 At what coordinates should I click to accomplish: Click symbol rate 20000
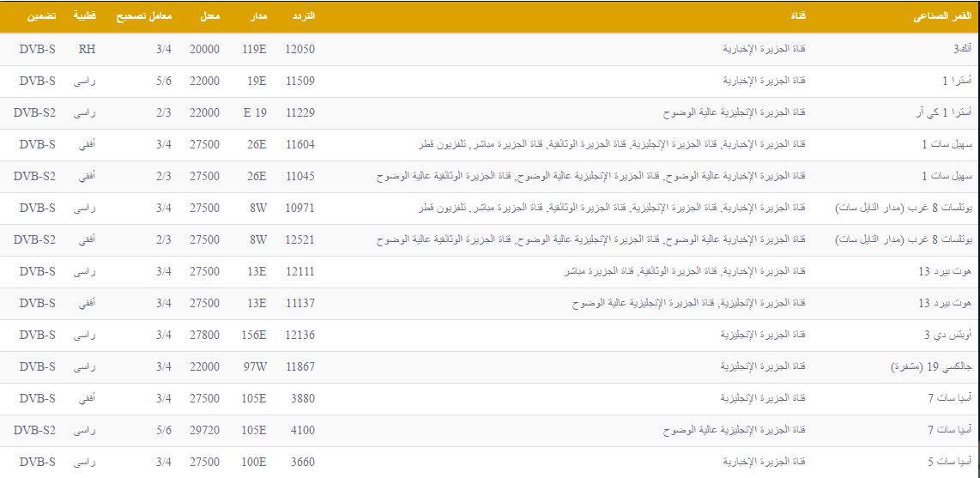(x=205, y=50)
